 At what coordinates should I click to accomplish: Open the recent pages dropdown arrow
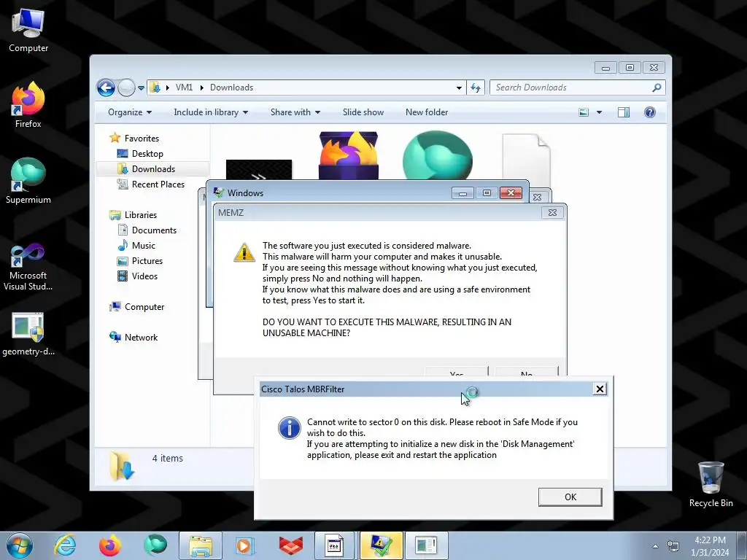click(141, 88)
